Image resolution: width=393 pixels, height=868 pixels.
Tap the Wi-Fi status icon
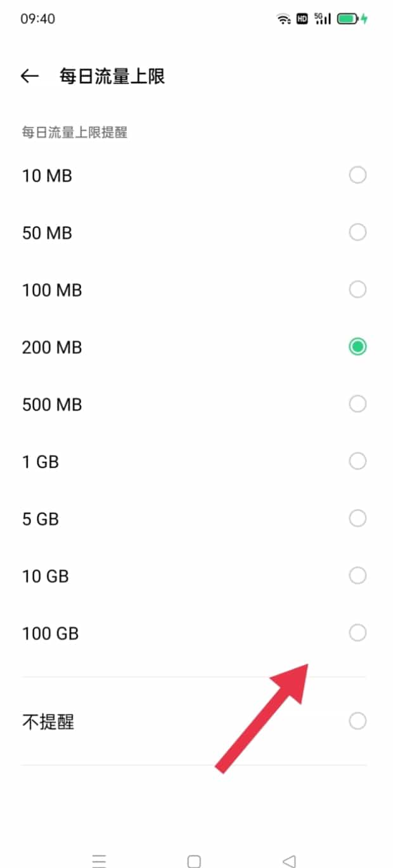point(283,19)
